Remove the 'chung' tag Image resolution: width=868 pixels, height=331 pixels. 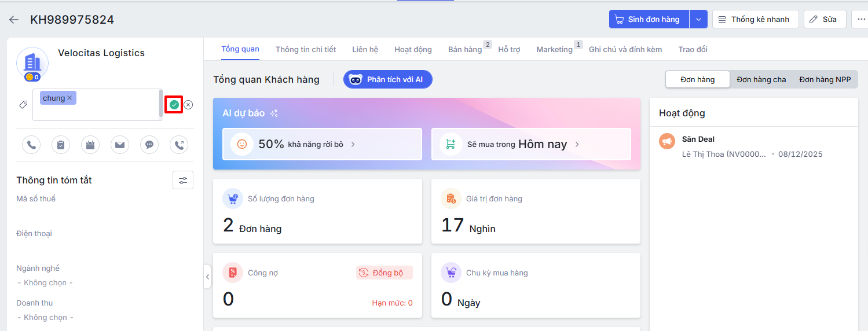click(69, 98)
